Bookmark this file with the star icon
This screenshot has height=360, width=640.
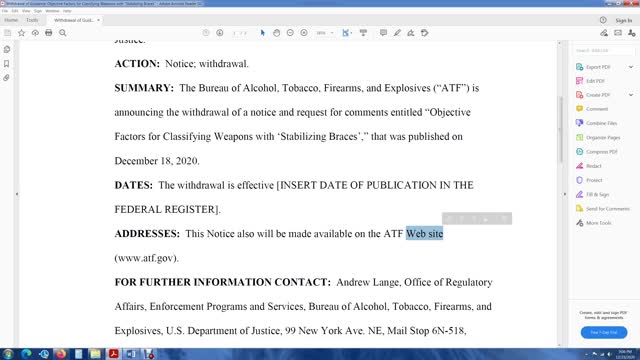[21, 33]
